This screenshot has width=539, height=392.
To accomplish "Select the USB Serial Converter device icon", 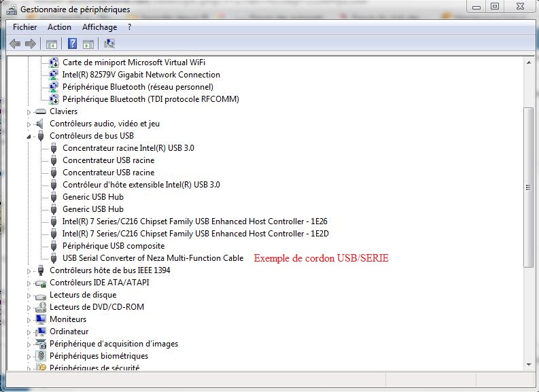I will 54,258.
